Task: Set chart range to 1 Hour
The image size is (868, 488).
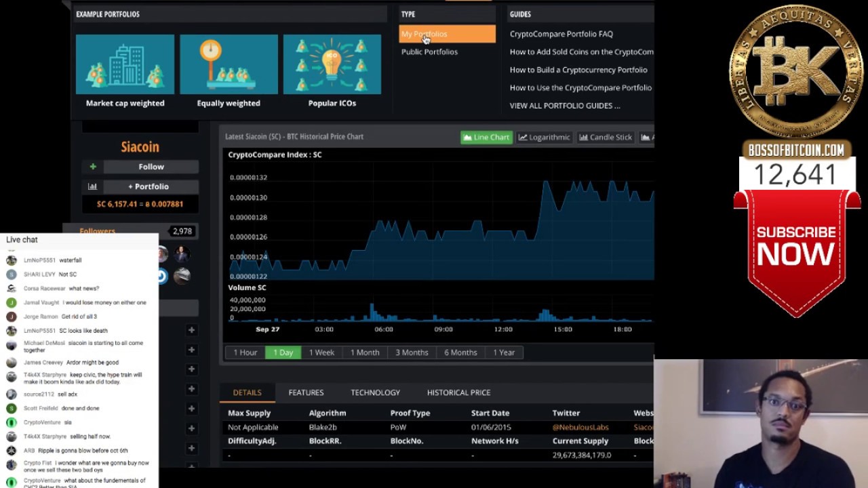Action: click(x=245, y=352)
